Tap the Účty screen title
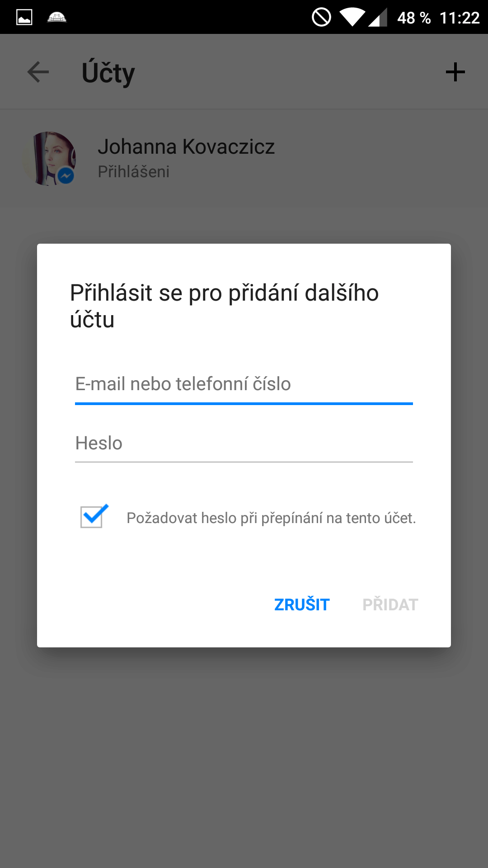This screenshot has width=488, height=868. (x=108, y=73)
